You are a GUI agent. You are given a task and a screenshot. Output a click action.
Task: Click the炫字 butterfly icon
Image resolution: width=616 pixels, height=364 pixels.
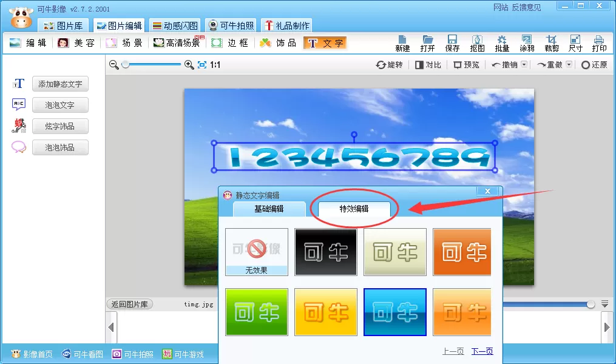(18, 126)
